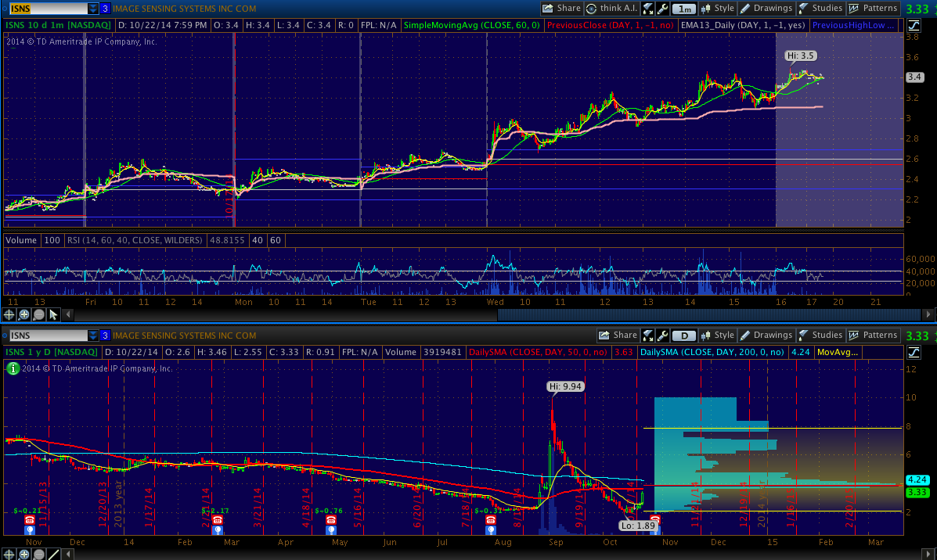This screenshot has width=937, height=560.
Task: Open the 1m timeframe selector
Action: tap(685, 9)
